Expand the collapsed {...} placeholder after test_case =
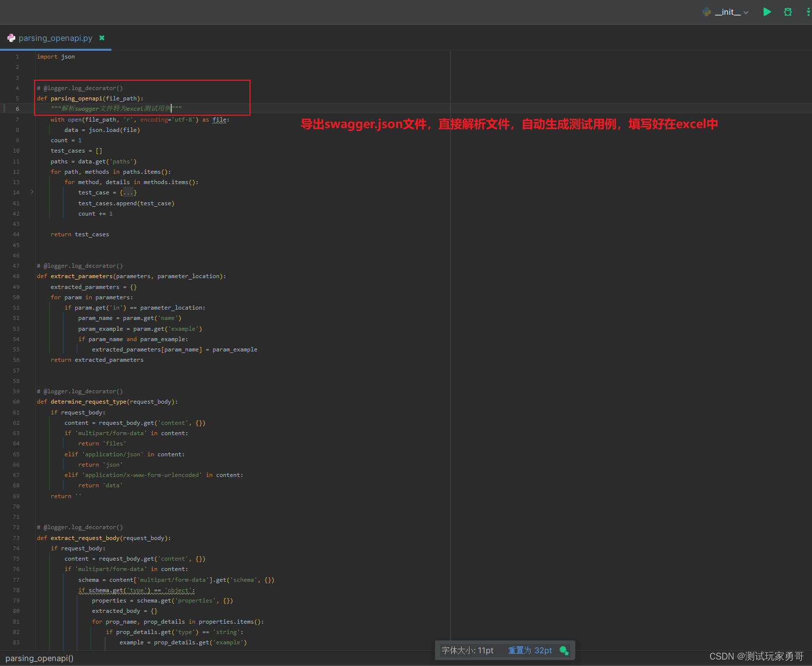Screen dimensions: 812x666 (128, 192)
